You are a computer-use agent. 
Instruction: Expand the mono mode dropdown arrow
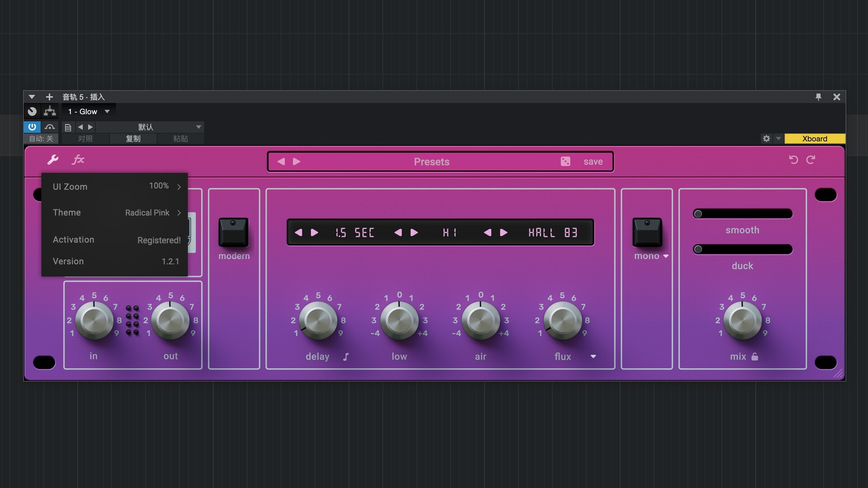click(666, 256)
